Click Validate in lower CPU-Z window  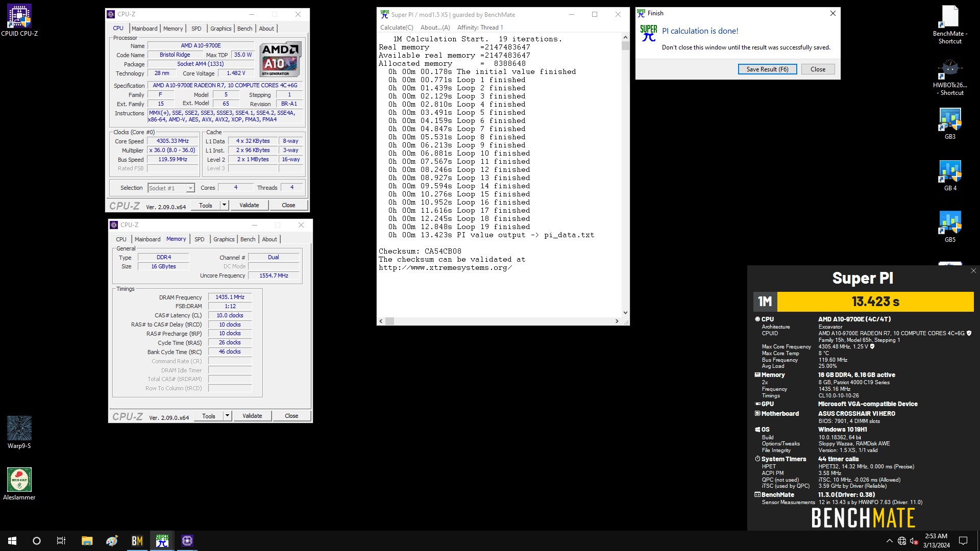(x=252, y=416)
